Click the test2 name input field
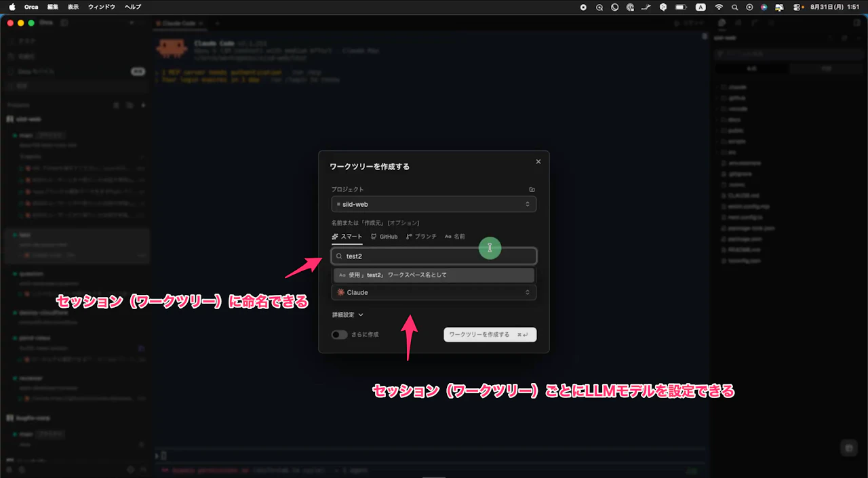Image resolution: width=868 pixels, height=478 pixels. (x=433, y=256)
